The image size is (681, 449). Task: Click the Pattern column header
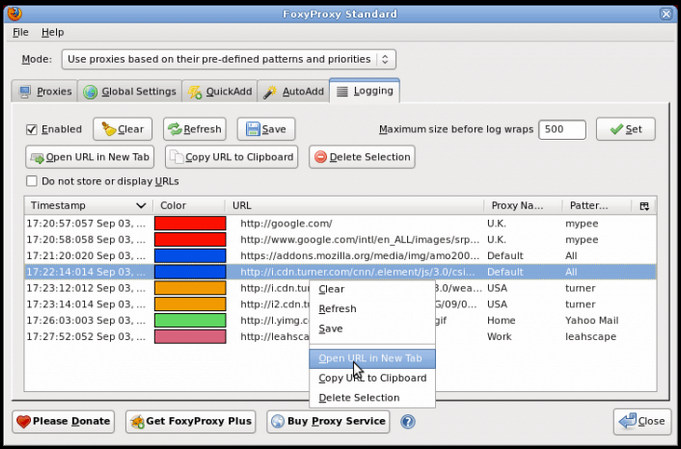pyautogui.click(x=597, y=205)
